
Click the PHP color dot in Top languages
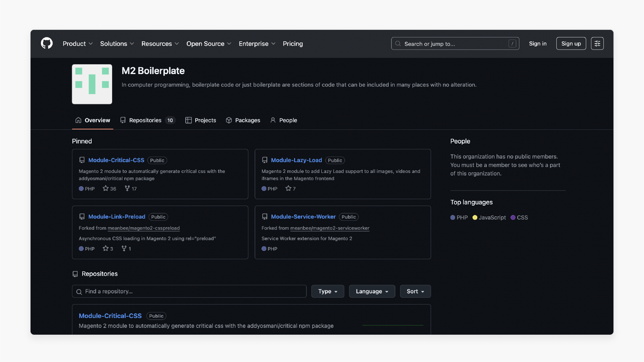(453, 217)
